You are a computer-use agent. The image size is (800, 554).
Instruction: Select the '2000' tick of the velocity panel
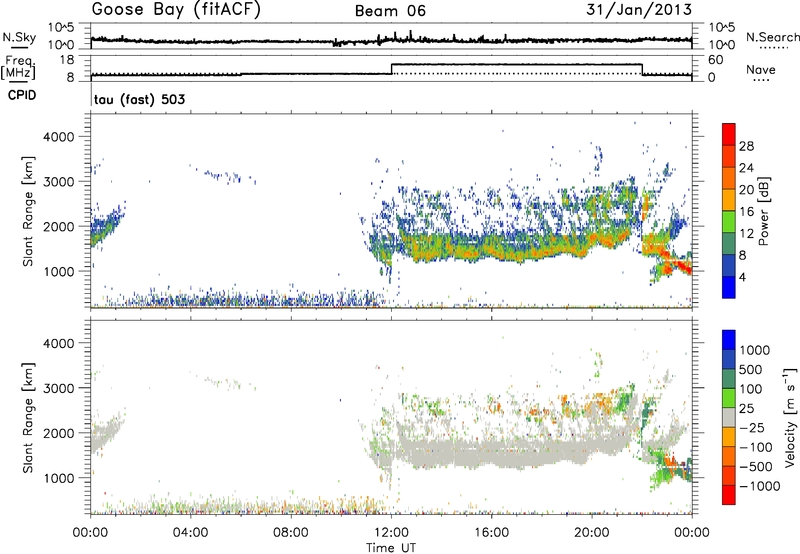pos(61,433)
